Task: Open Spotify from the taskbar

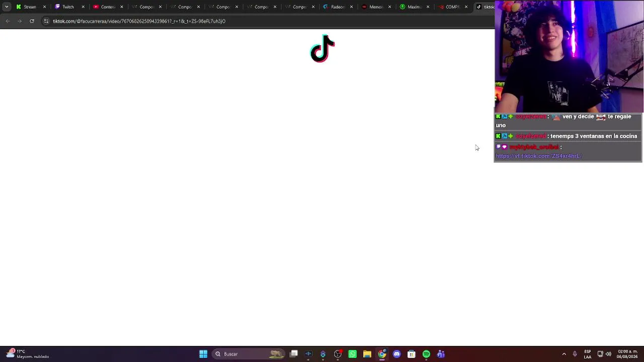Action: (426, 354)
